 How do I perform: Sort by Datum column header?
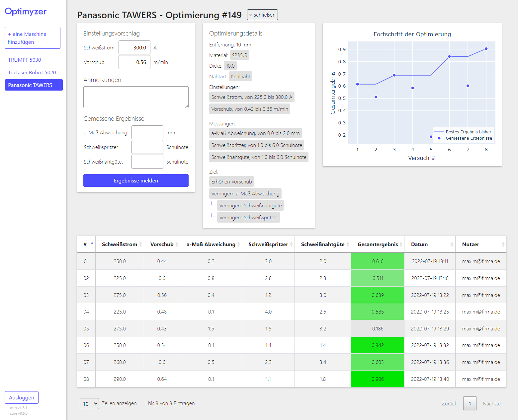(x=430, y=244)
